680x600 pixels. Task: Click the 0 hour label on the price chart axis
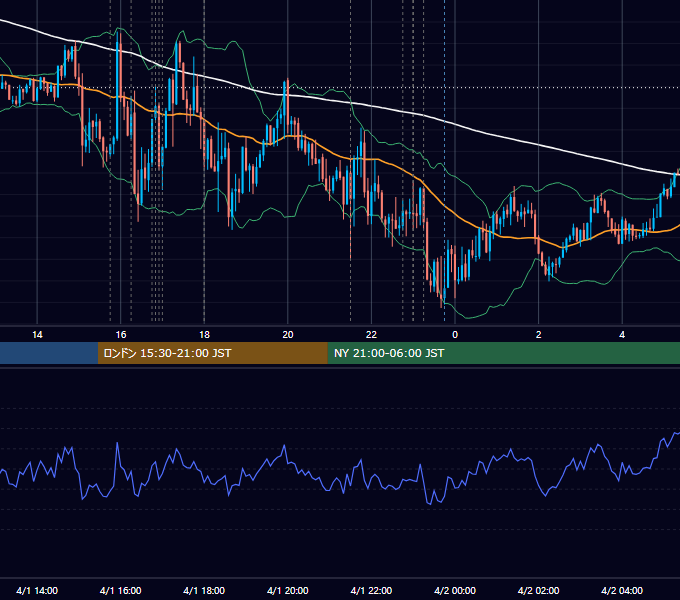coord(455,335)
